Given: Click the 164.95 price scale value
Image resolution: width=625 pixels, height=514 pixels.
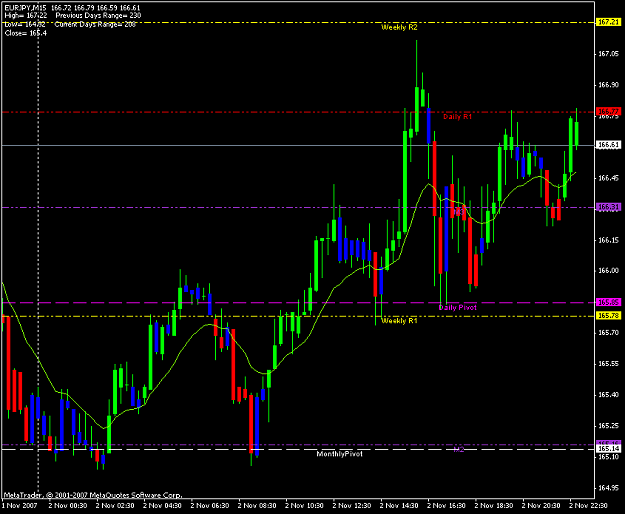Looking at the screenshot, I should coord(609,488).
